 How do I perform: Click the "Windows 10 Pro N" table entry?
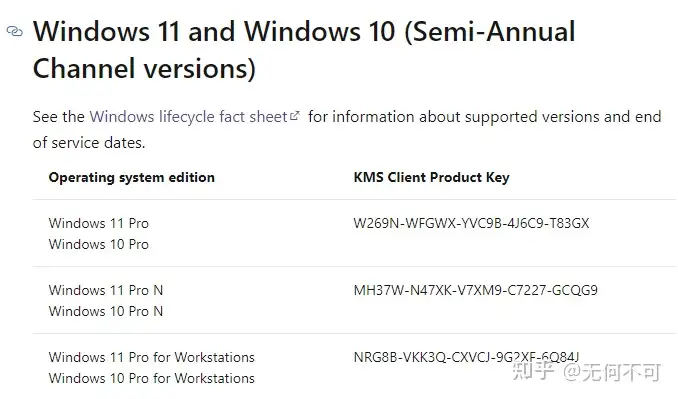(106, 311)
